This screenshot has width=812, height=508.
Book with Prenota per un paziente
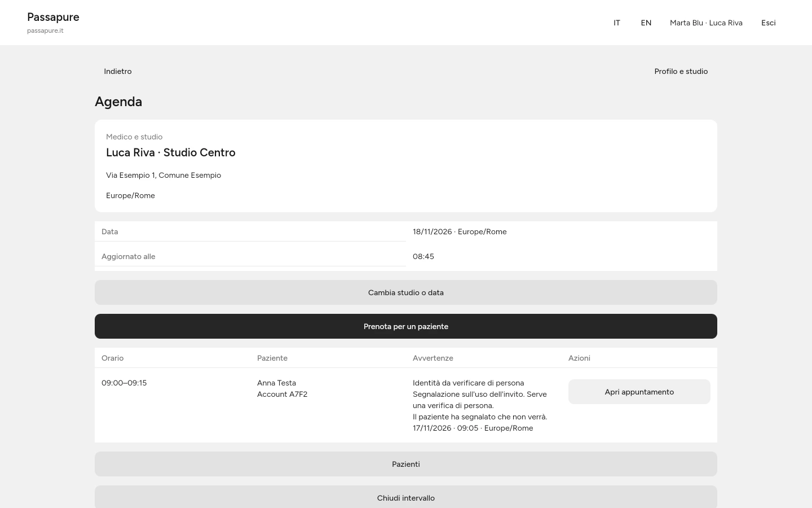pos(406,326)
